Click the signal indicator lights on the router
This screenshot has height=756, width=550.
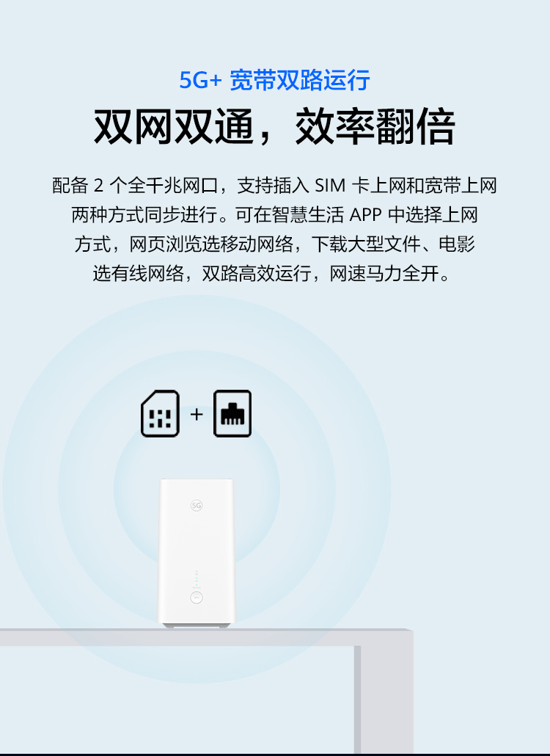click(x=196, y=579)
